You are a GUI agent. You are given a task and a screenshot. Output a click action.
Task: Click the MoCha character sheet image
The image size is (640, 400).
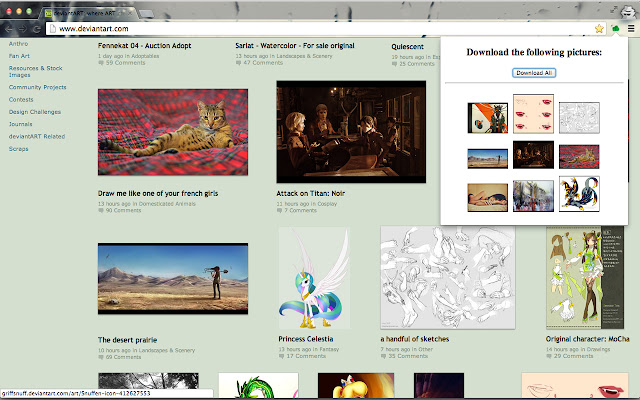coord(585,278)
